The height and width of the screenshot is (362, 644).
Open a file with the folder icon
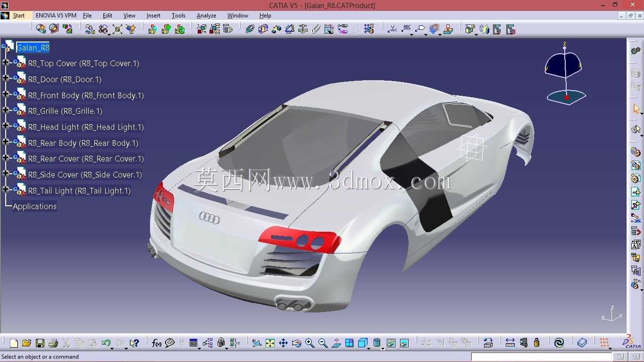(26, 343)
